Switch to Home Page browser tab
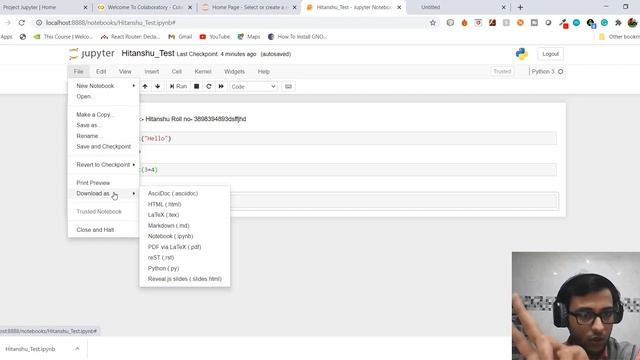 tap(249, 7)
